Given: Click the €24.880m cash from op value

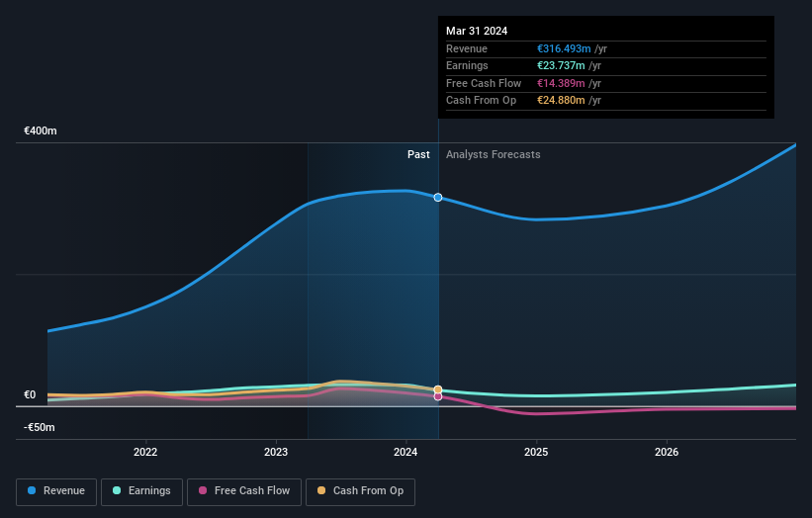Looking at the screenshot, I should 561,101.
